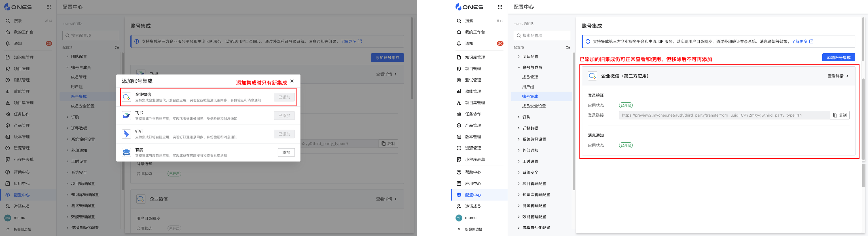Click the 搜索 magnifier icon in the right screenshot sidebar
Image resolution: width=868 pixels, height=236 pixels.
(x=459, y=21)
